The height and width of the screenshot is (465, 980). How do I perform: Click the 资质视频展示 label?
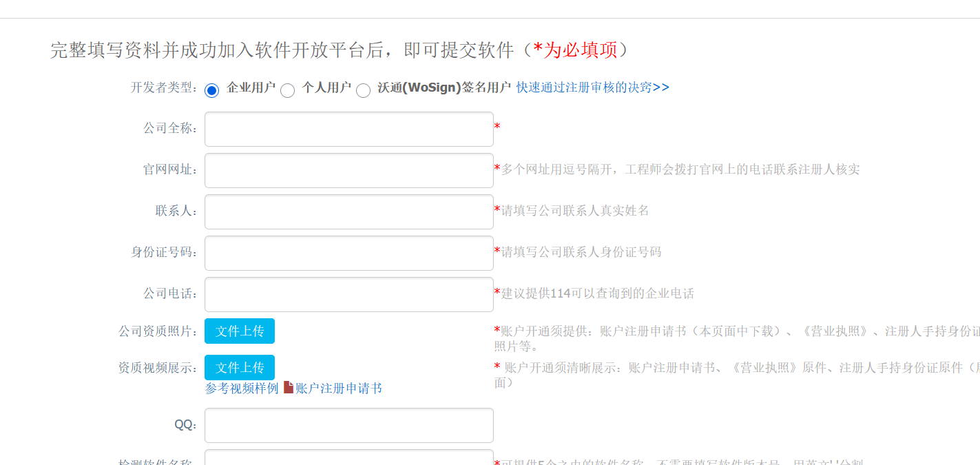pyautogui.click(x=158, y=368)
